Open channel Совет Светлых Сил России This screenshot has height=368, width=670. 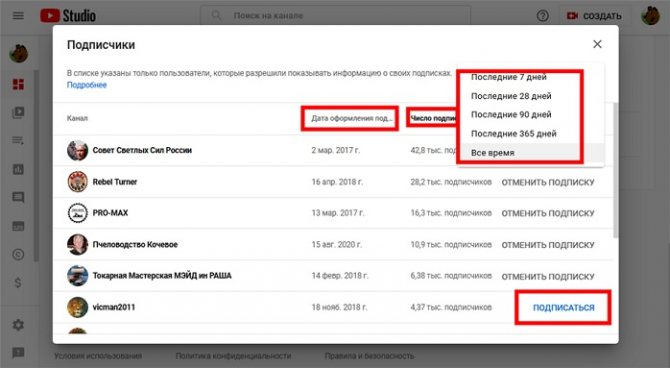pyautogui.click(x=142, y=150)
